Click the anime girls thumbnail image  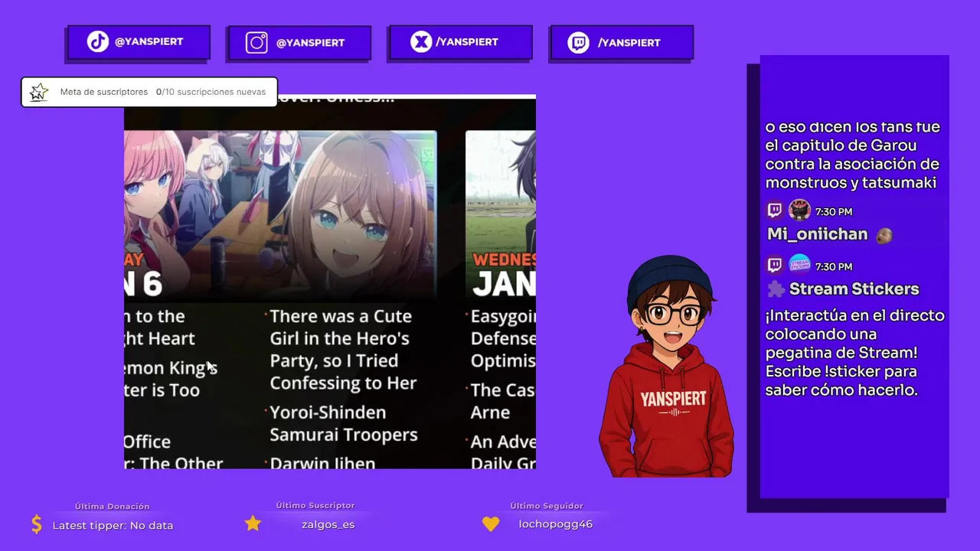280,216
